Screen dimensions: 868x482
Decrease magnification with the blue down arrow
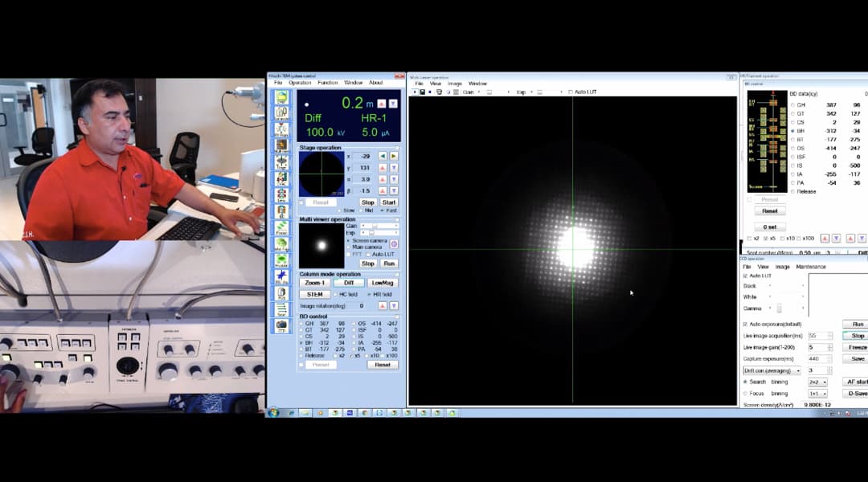pos(393,104)
